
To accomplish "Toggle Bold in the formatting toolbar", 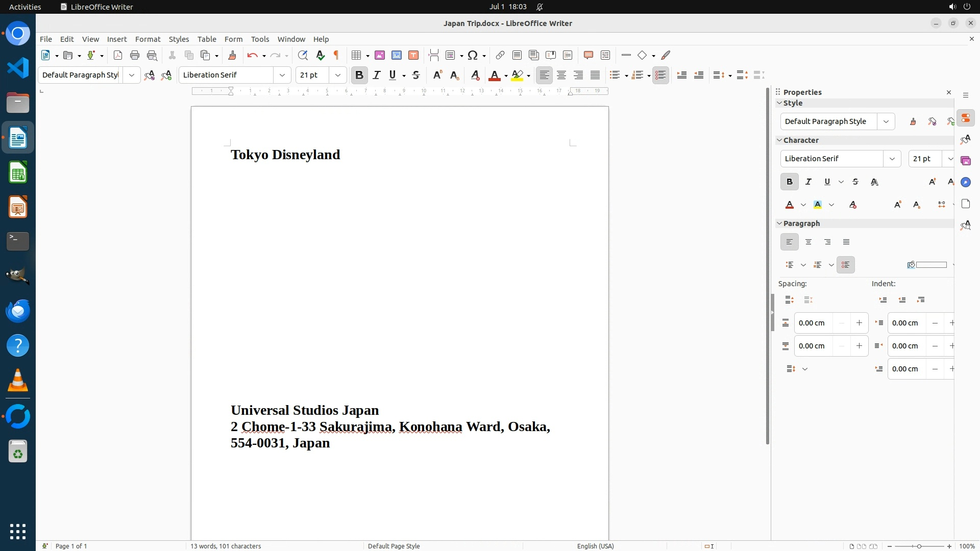I will tap(359, 75).
